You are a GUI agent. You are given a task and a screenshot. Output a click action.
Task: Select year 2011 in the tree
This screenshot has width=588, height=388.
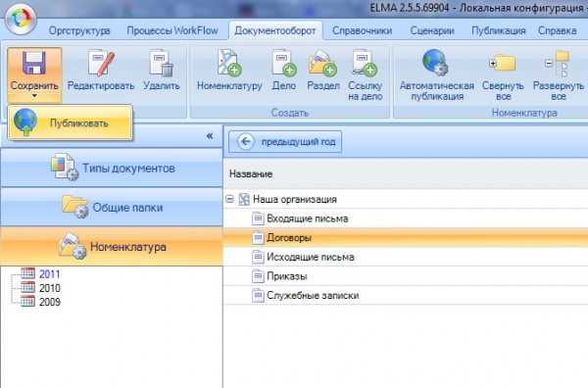pyautogui.click(x=50, y=274)
